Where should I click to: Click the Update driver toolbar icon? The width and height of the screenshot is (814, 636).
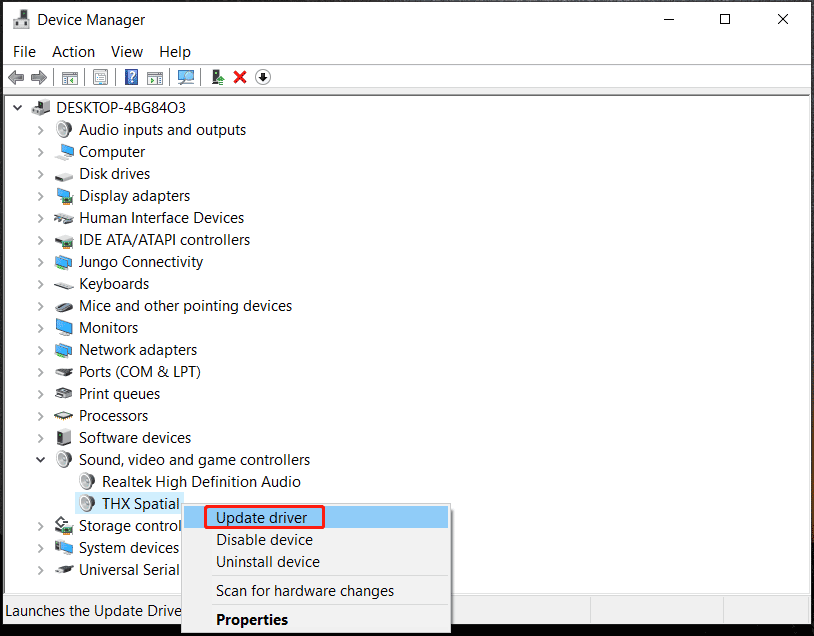217,77
